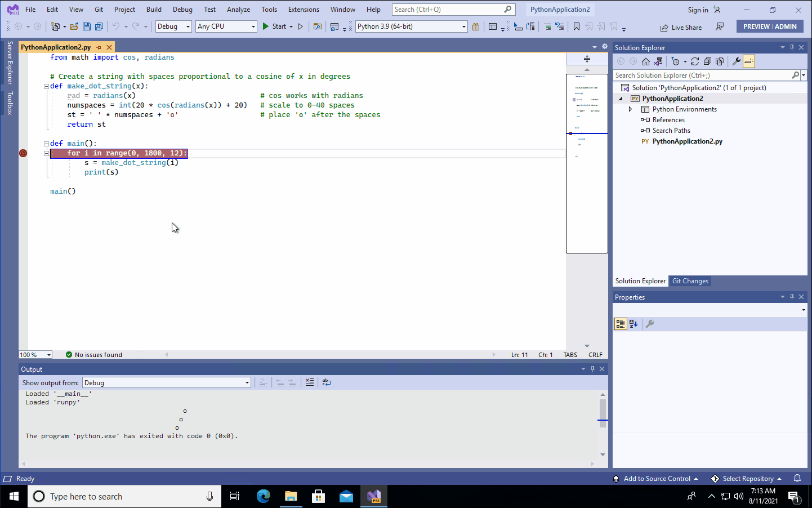Open the Toolbox side tab

pos(10,104)
